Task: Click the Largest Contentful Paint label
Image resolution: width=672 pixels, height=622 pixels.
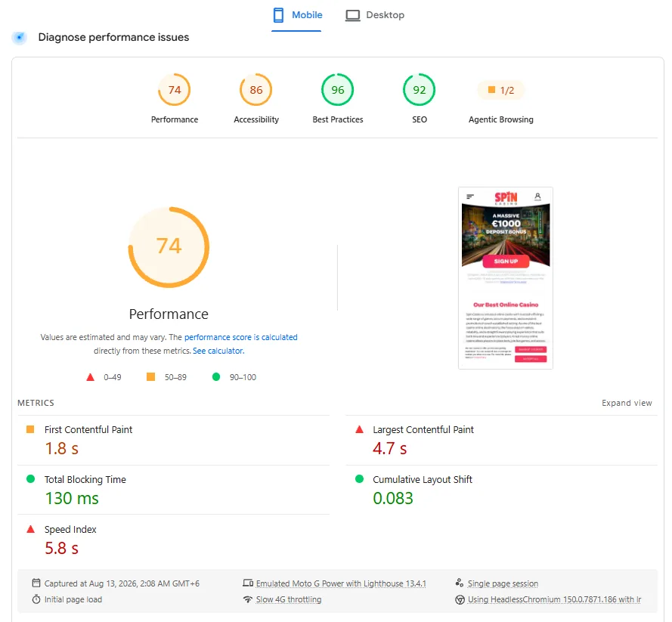Action: click(x=423, y=430)
